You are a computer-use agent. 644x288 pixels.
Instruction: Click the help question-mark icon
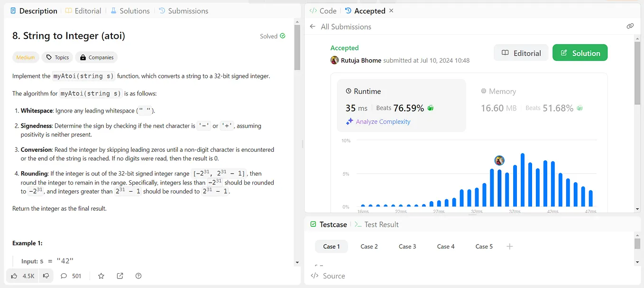(138, 276)
